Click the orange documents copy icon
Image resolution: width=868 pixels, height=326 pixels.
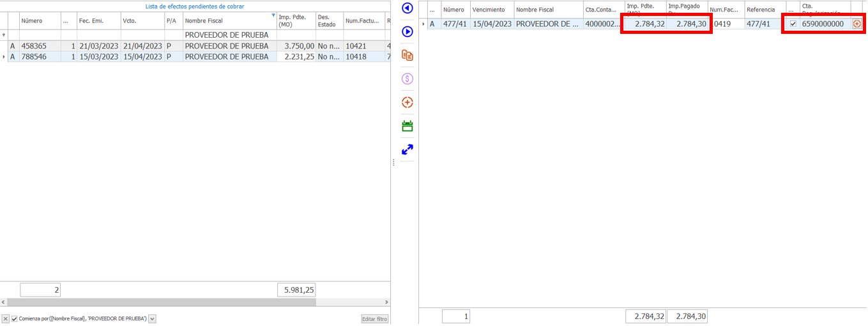coord(407,56)
